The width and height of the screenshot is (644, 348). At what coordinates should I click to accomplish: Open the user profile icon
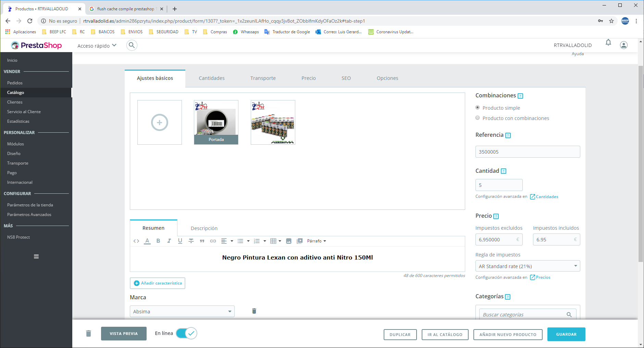point(624,45)
